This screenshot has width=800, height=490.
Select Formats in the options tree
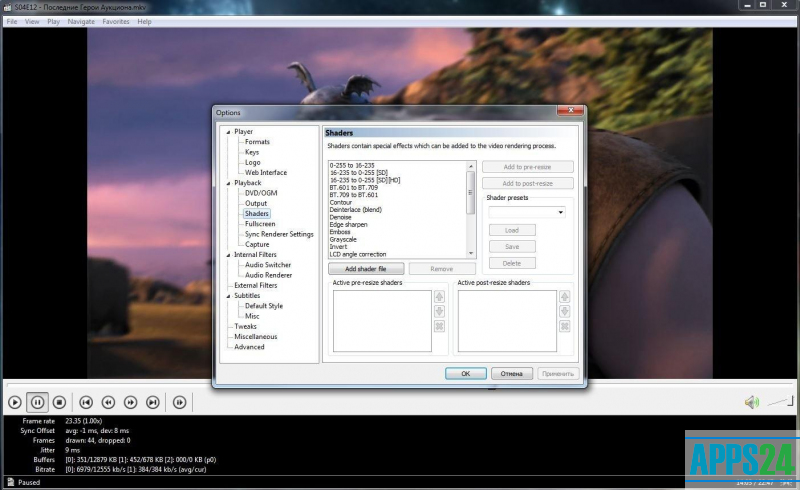click(257, 142)
